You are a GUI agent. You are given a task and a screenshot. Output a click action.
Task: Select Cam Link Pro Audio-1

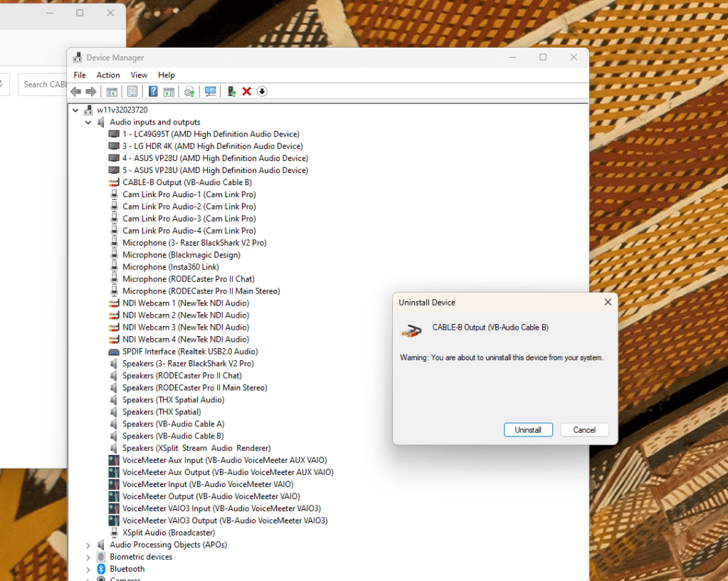189,194
